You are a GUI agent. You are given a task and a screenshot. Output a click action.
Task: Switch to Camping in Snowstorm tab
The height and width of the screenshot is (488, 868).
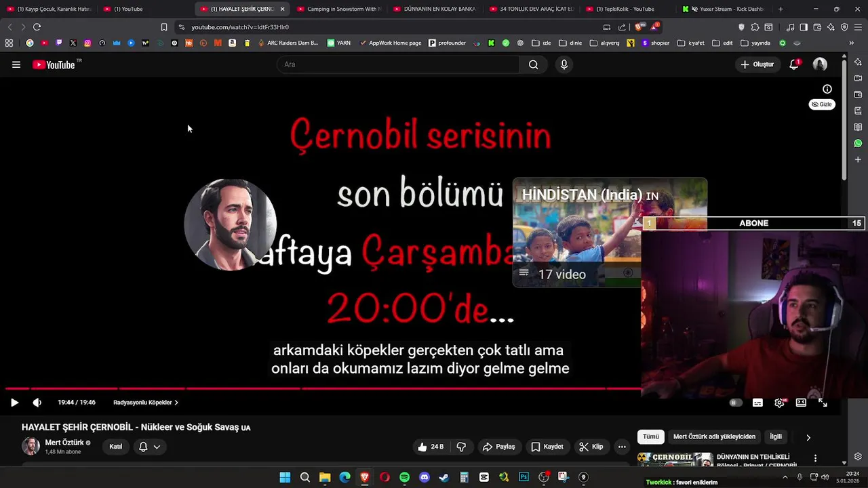tap(339, 9)
